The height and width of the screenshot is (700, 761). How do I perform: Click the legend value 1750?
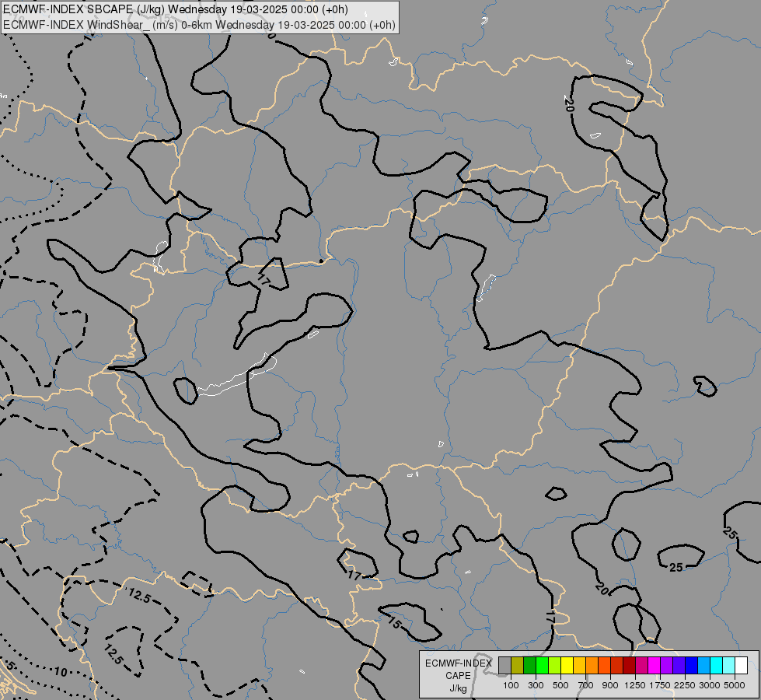[x=660, y=685]
